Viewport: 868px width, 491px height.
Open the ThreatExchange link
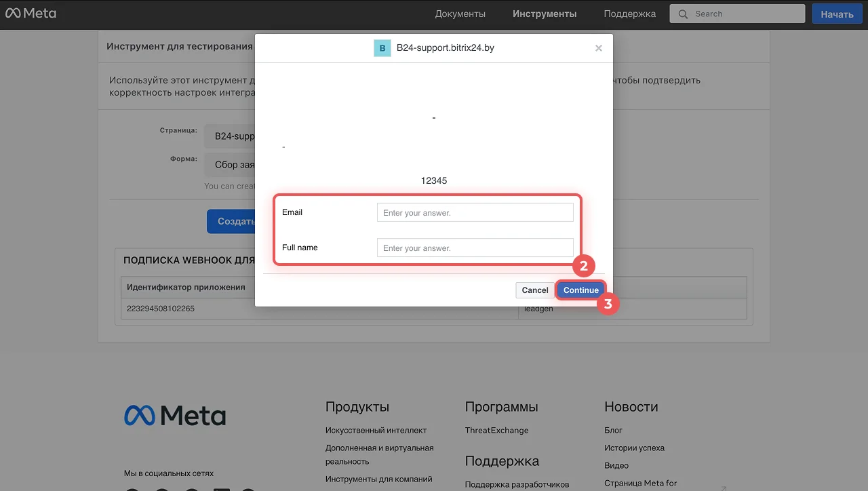point(496,430)
